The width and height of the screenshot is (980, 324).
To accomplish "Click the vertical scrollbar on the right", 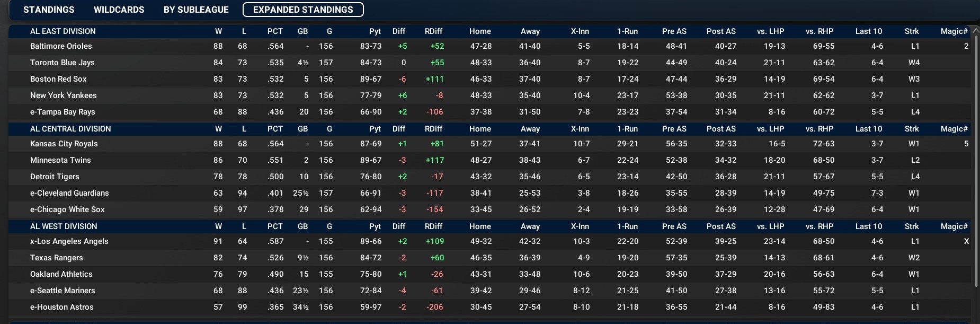I will [975, 159].
